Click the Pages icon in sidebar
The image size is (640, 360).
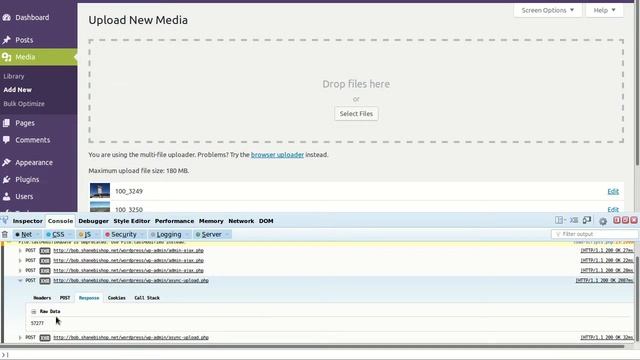click(7, 123)
